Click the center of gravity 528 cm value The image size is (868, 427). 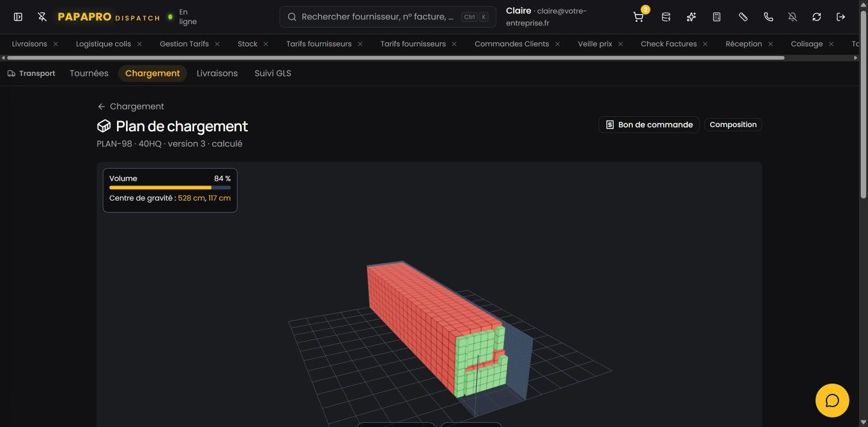[x=191, y=198]
